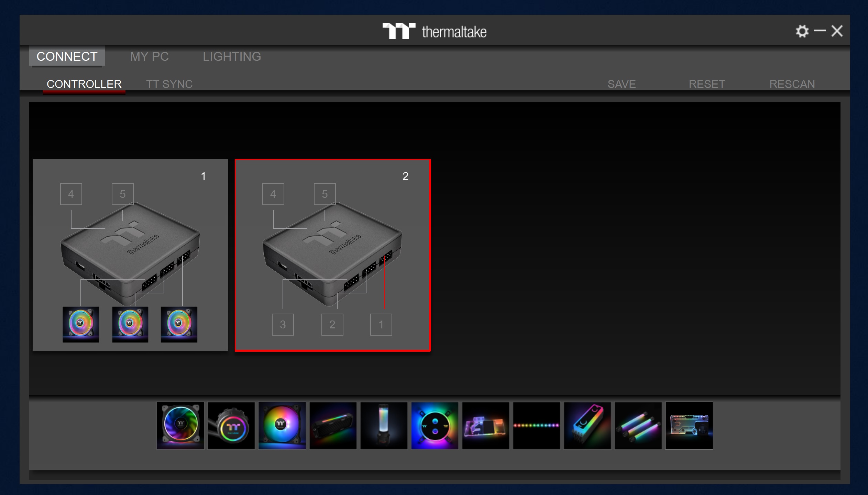Open settings via the gear icon
Screen dimensions: 868x495
[802, 31]
